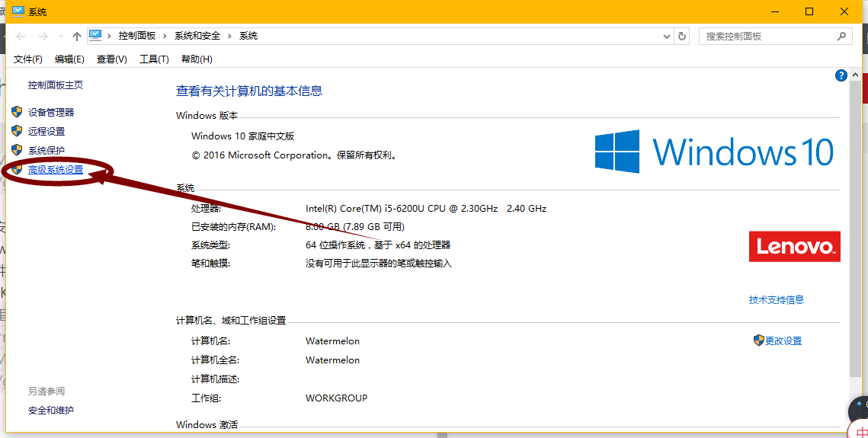Open 设备管理器 from the sidebar
868x438 pixels.
tap(51, 112)
